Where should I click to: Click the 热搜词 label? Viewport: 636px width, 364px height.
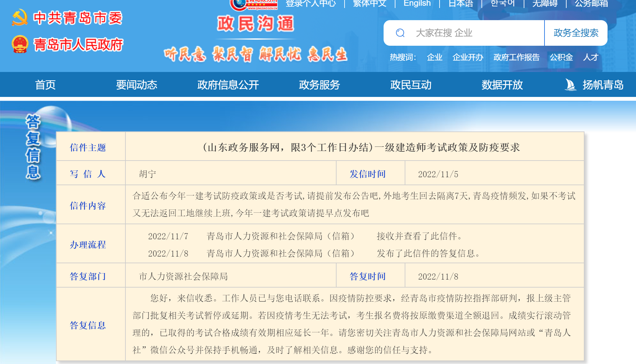point(403,57)
